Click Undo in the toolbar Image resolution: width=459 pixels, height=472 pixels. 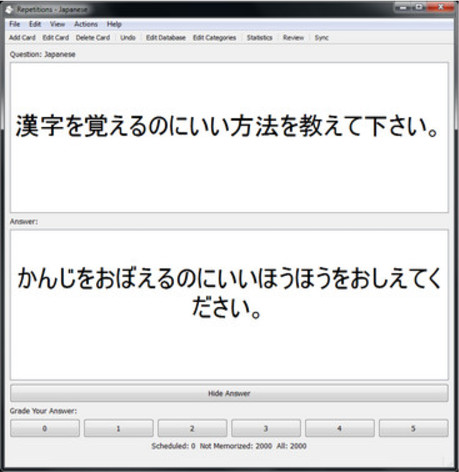(x=128, y=38)
